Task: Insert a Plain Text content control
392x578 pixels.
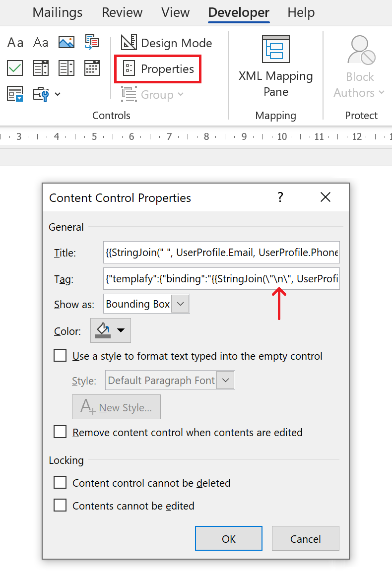Action: coord(41,43)
